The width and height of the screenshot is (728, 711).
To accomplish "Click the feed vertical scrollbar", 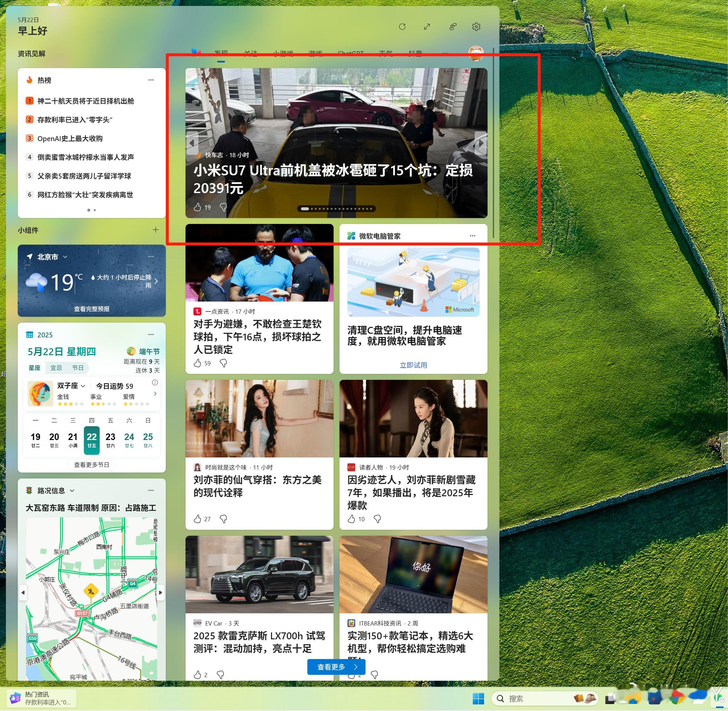I will click(493, 143).
